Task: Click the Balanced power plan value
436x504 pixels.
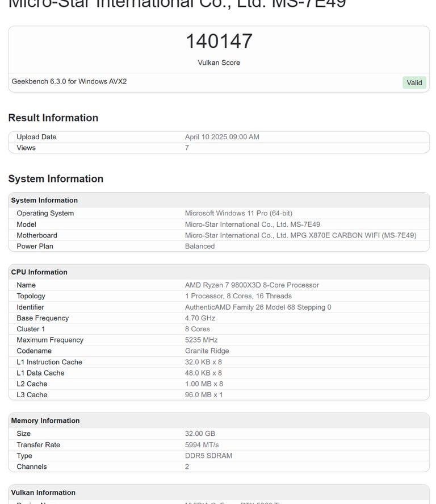Action: pos(200,246)
